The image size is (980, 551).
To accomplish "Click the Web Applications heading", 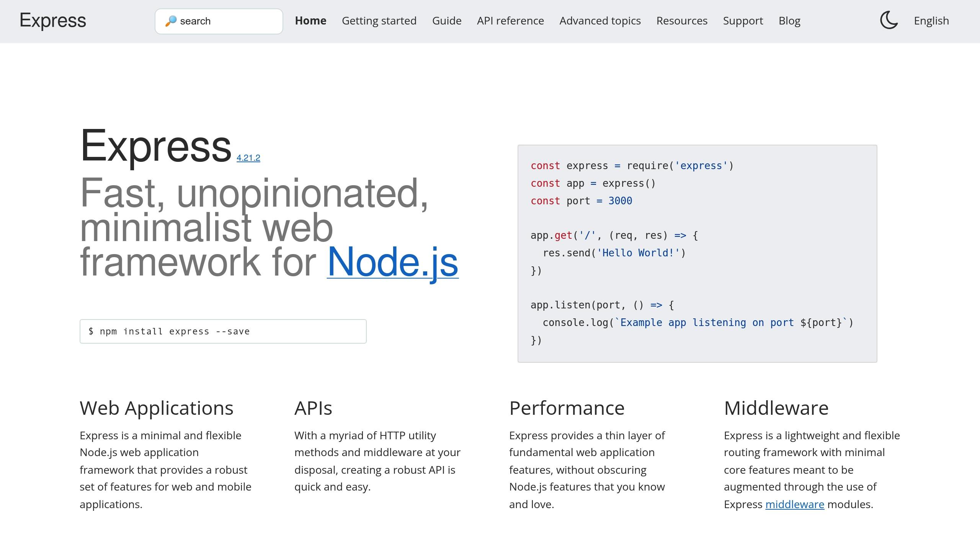I will (x=157, y=408).
